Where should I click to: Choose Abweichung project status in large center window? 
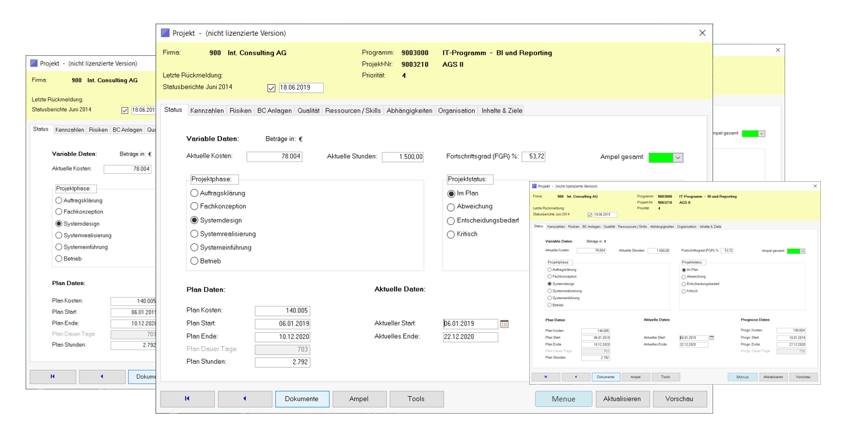pyautogui.click(x=451, y=207)
